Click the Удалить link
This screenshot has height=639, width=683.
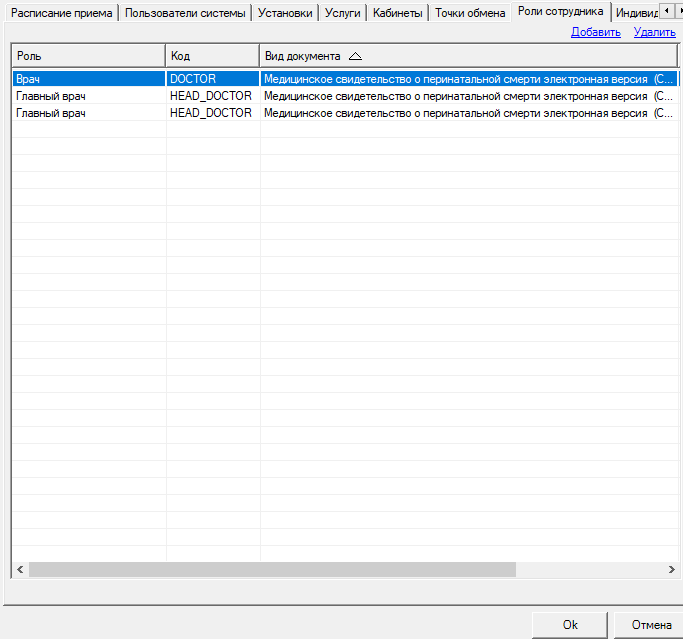tap(654, 32)
